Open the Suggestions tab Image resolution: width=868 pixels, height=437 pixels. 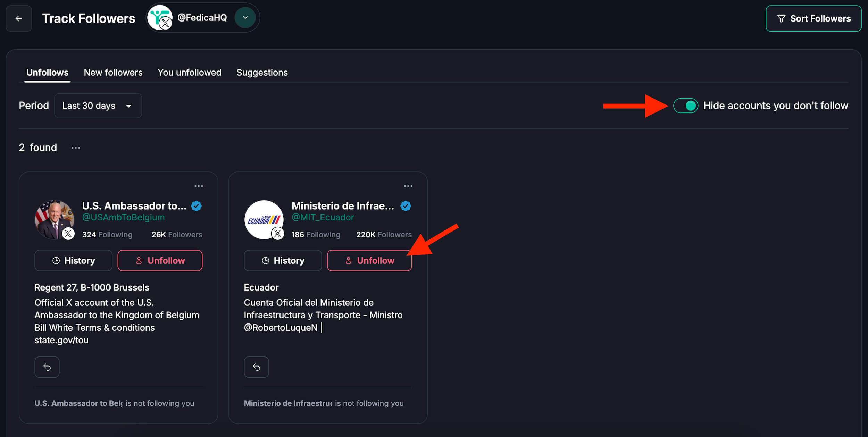click(x=262, y=73)
